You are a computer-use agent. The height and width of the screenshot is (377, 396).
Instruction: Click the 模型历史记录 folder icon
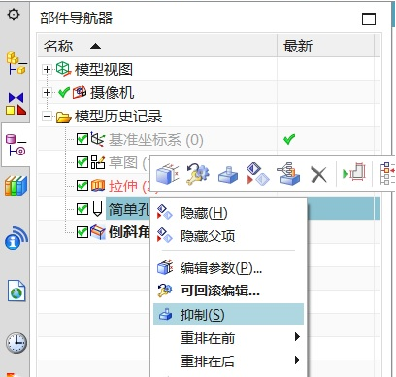click(x=63, y=117)
